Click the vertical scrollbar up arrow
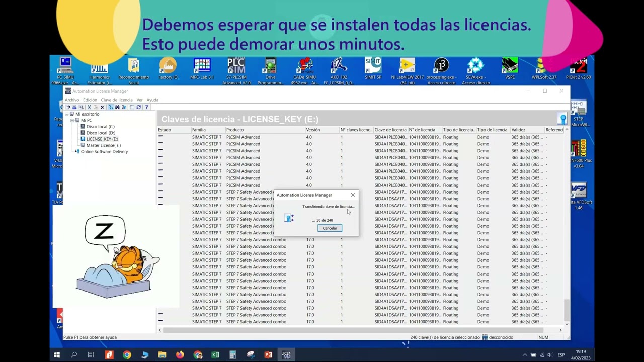Image resolution: width=644 pixels, height=362 pixels. [567, 130]
